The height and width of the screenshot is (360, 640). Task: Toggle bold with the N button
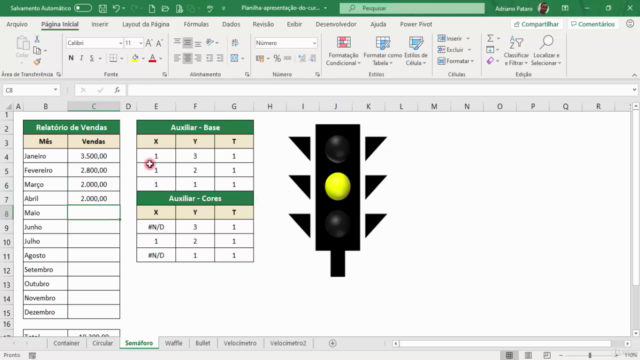click(71, 58)
